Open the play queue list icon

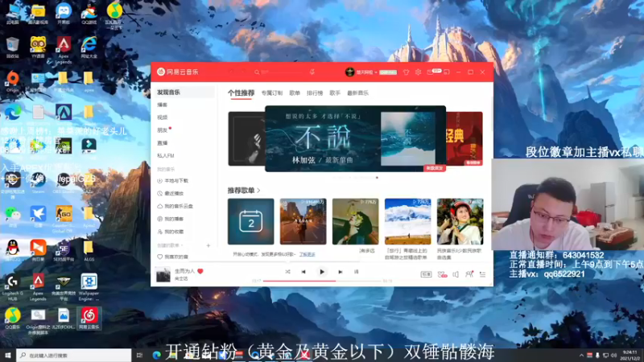482,274
